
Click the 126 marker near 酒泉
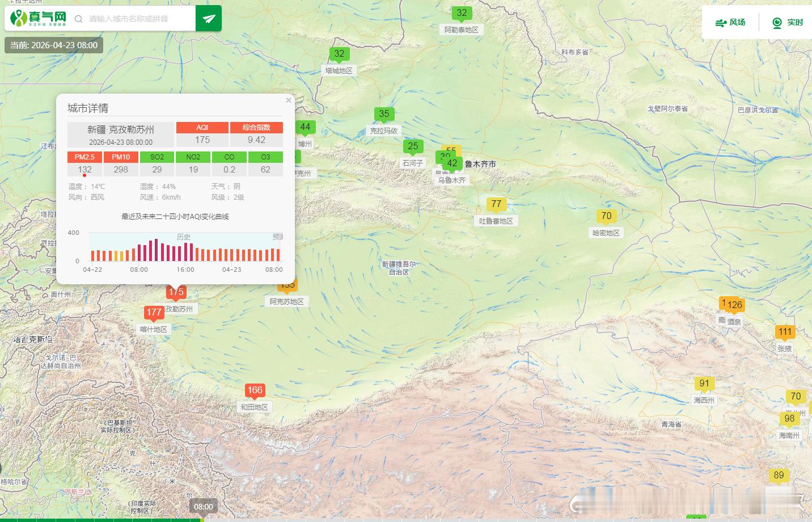pyautogui.click(x=734, y=305)
